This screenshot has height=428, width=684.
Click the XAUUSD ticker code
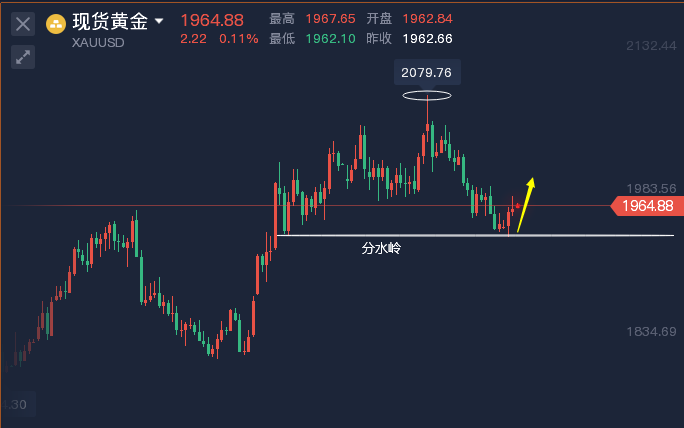coord(98,43)
